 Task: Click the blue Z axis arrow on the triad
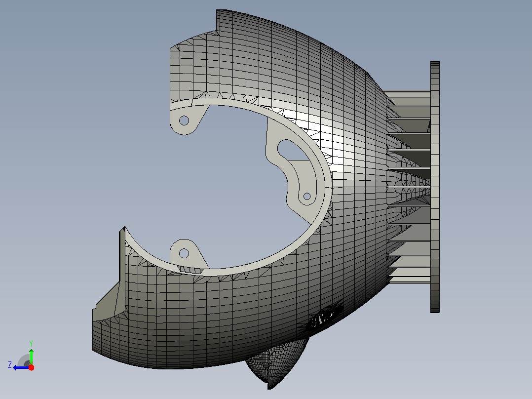tap(21, 367)
